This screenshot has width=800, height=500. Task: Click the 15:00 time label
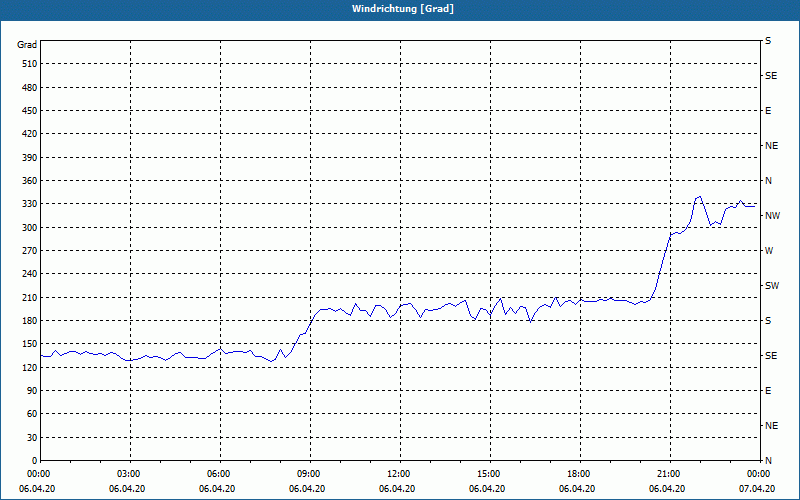pos(490,474)
